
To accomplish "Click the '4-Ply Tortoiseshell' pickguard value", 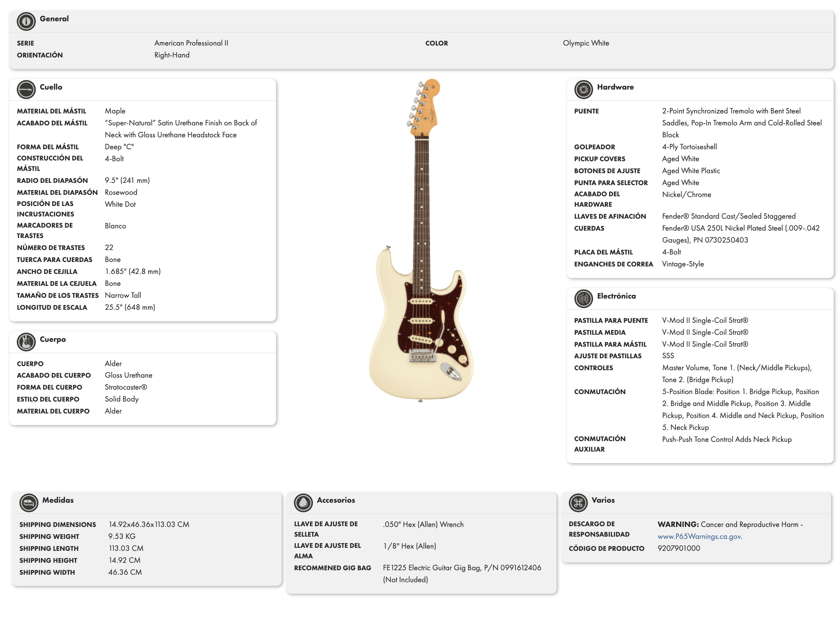I will click(689, 147).
